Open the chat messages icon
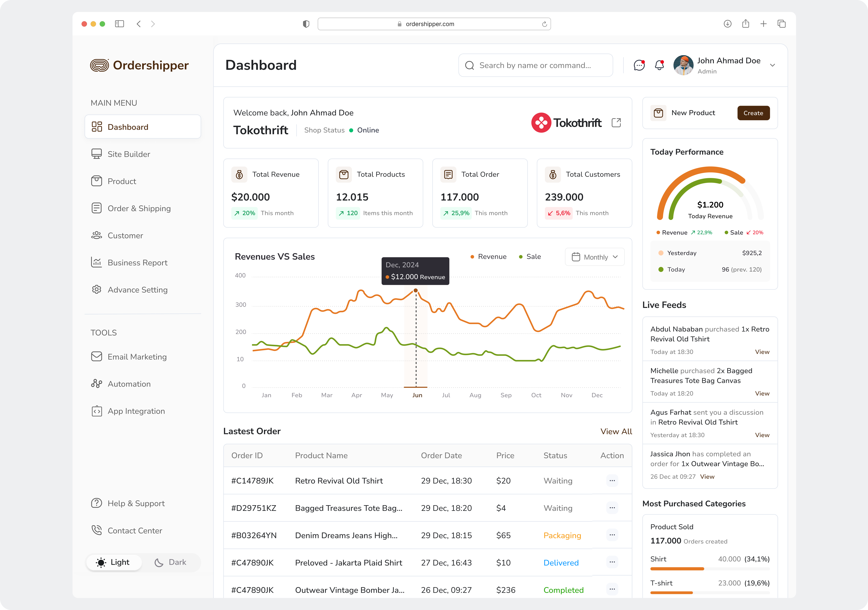868x610 pixels. [639, 65]
